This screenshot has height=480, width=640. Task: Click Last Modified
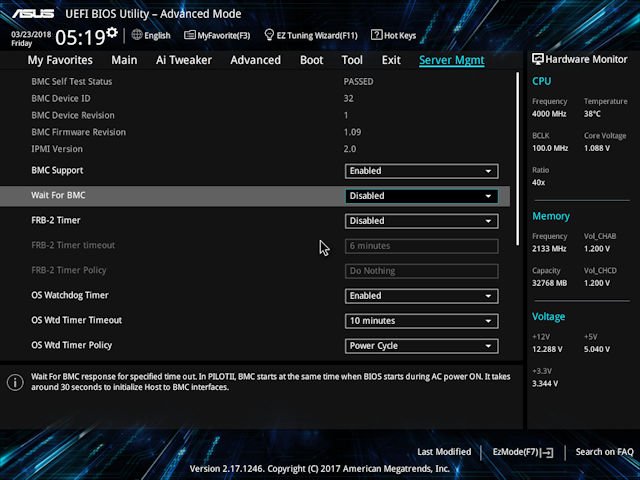[444, 452]
